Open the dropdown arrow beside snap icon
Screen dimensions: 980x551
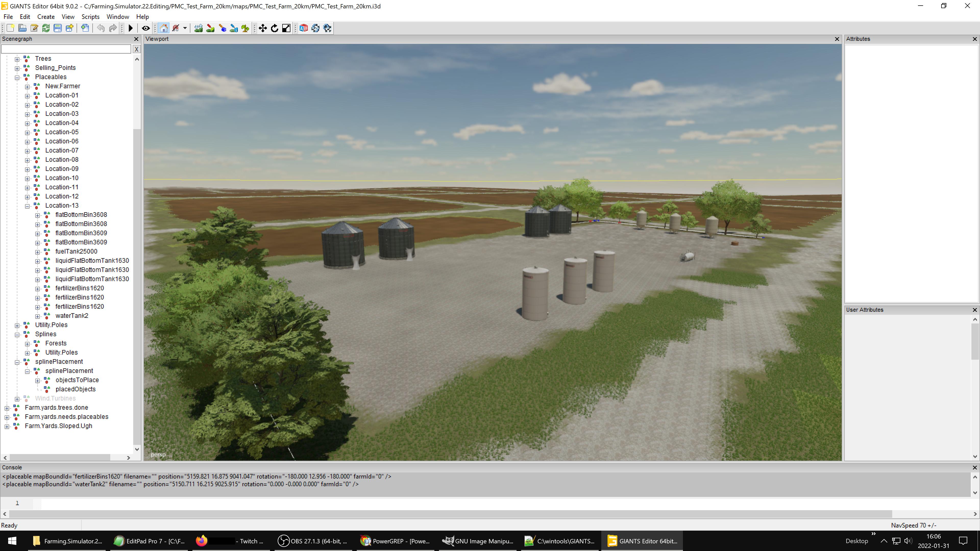[185, 28]
